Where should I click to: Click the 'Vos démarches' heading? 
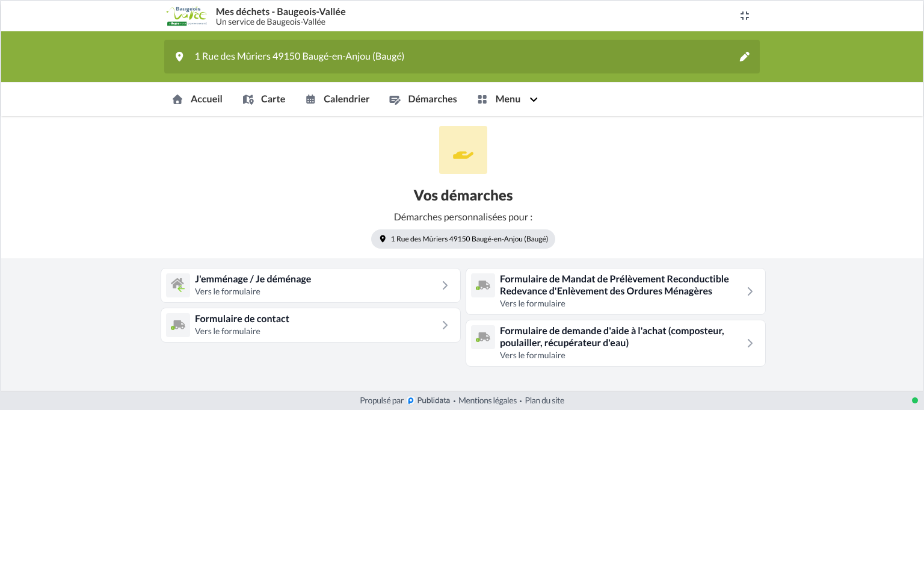[463, 196]
